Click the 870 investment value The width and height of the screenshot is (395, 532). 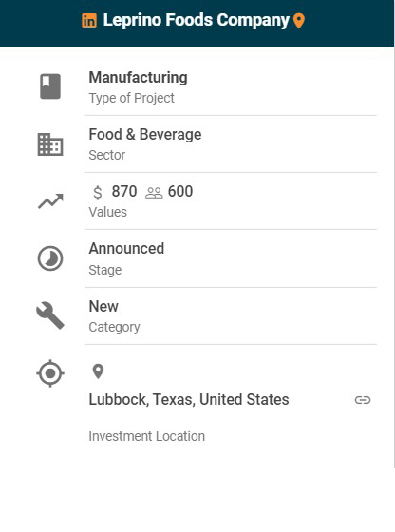(x=124, y=191)
